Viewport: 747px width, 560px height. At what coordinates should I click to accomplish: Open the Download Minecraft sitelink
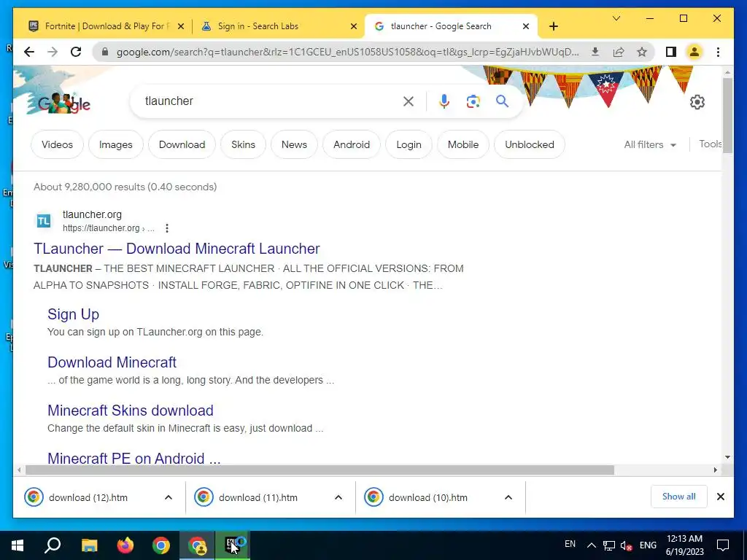click(x=112, y=362)
